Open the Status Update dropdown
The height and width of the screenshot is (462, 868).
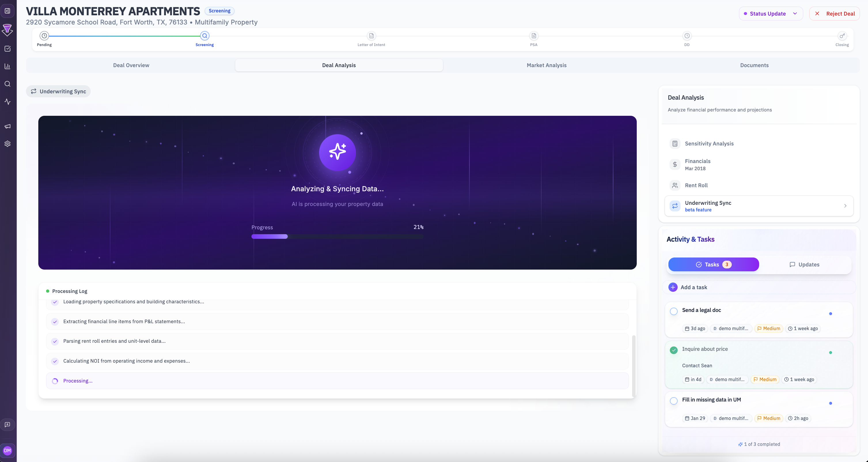[771, 14]
